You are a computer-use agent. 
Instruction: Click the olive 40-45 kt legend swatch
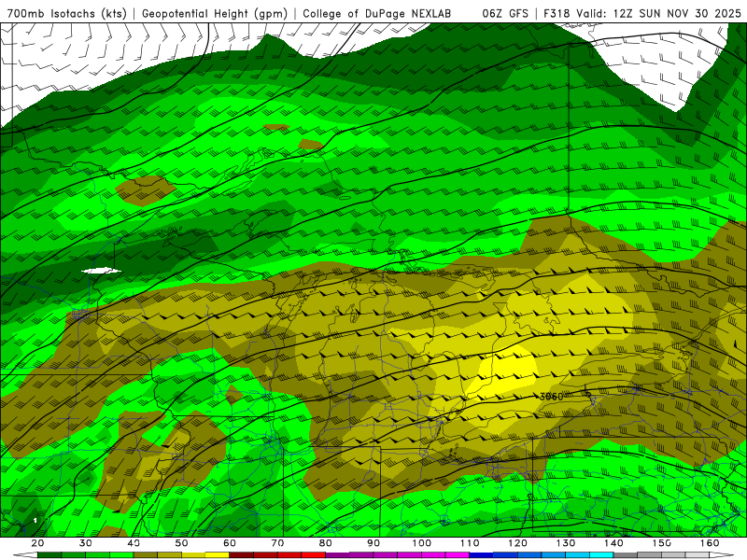coord(146,555)
